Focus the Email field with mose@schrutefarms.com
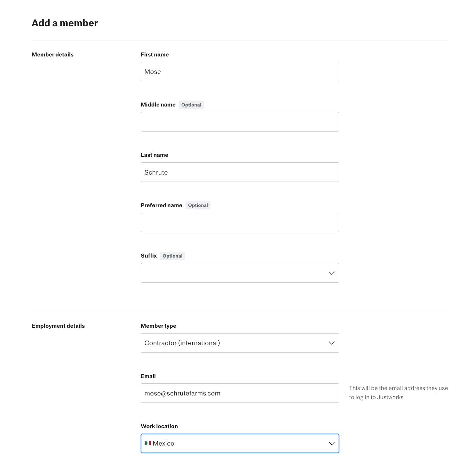This screenshot has height=462, width=476. [x=240, y=393]
